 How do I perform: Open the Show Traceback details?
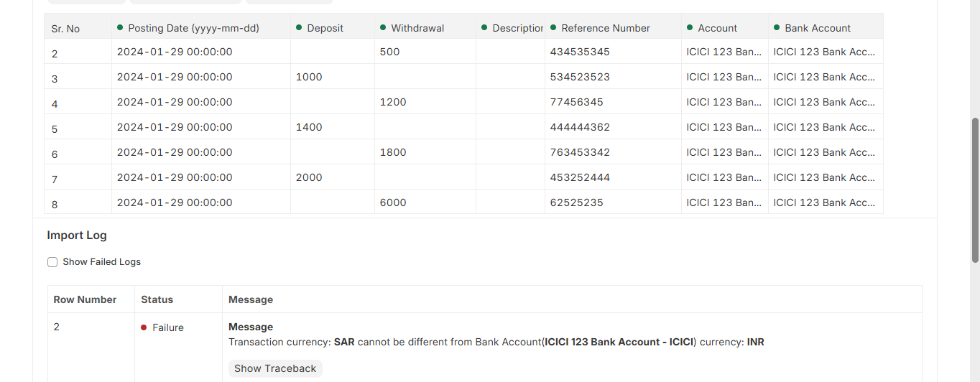pyautogui.click(x=275, y=368)
